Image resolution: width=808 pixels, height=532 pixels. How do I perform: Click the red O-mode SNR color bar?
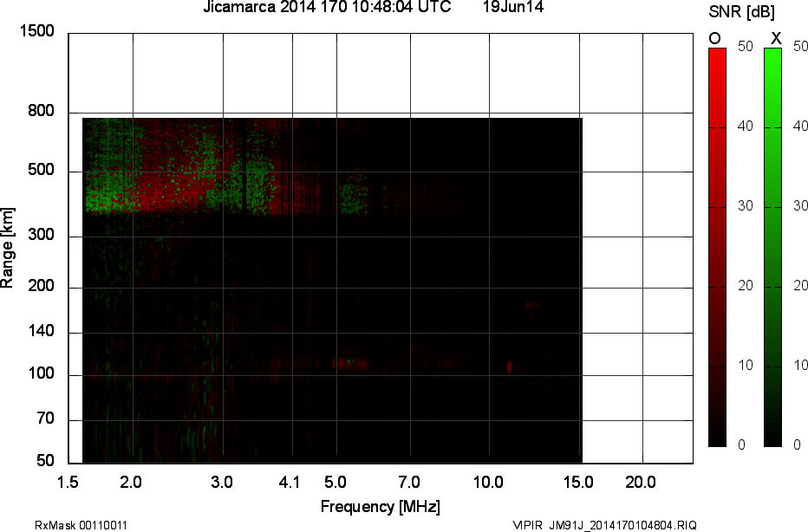point(717,247)
